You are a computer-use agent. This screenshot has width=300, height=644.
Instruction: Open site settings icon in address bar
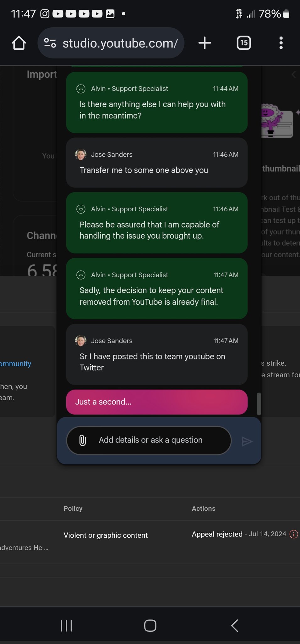(x=50, y=43)
